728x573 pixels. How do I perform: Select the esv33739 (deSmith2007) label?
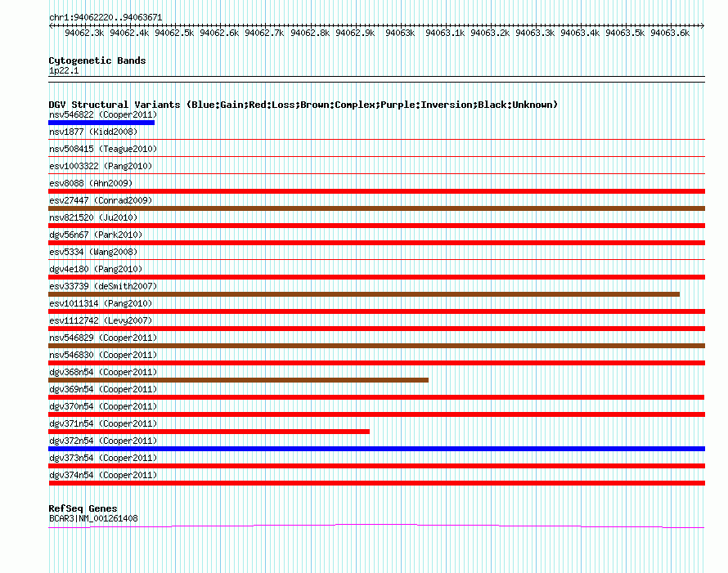tap(103, 286)
